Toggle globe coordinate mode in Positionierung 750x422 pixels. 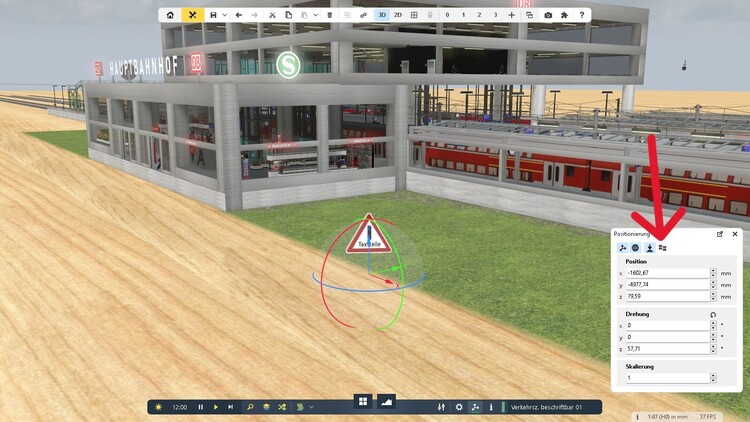[636, 248]
